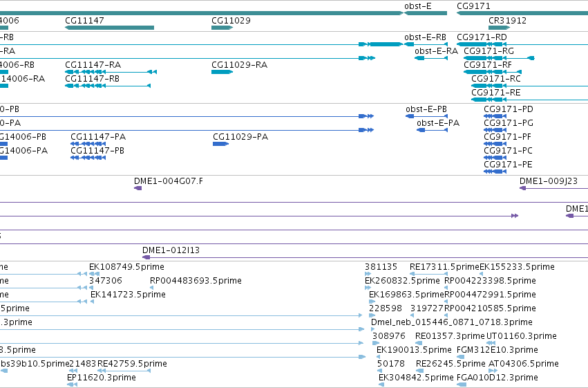Click EST label 308976
The width and height of the screenshot is (588, 388).
[389, 336]
